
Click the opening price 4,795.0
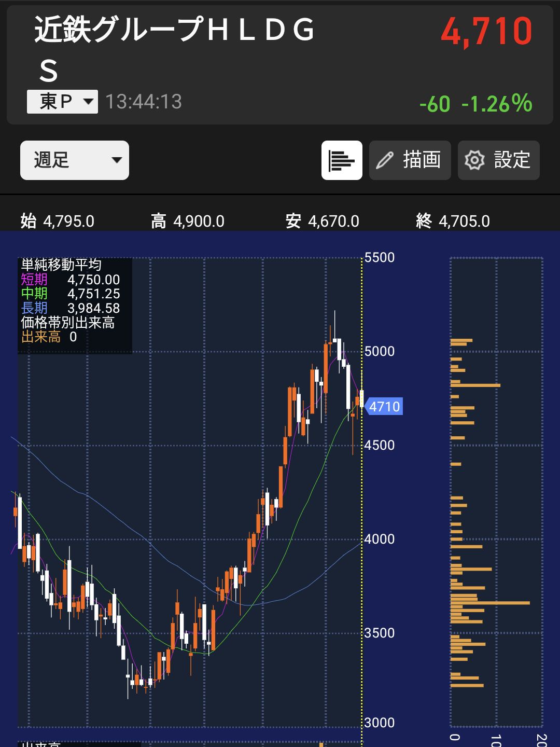coord(68,222)
